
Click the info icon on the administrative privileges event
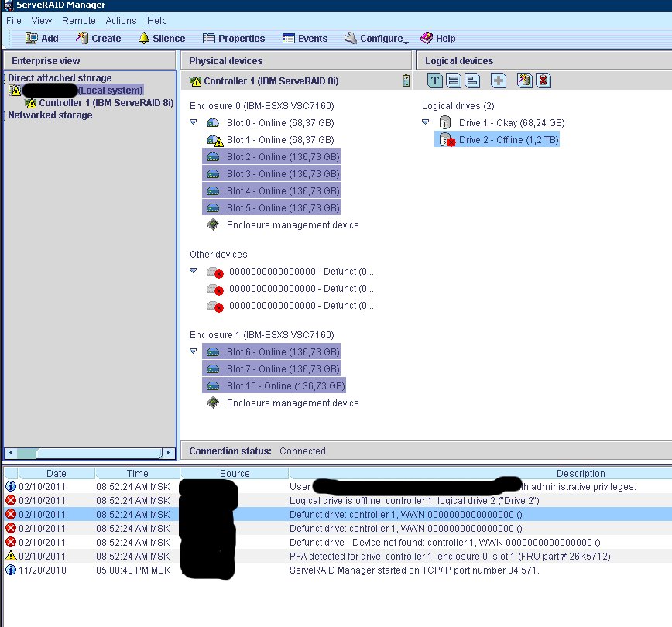point(11,486)
